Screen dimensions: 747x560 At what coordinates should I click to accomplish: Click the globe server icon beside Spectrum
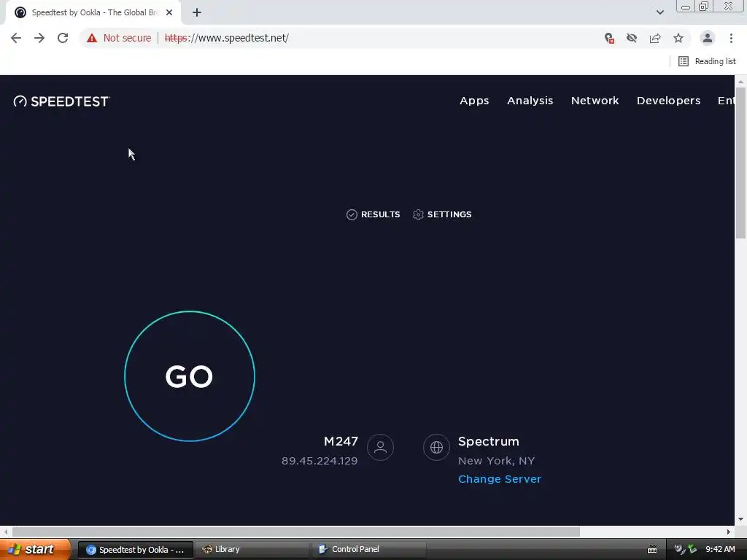tap(436, 447)
